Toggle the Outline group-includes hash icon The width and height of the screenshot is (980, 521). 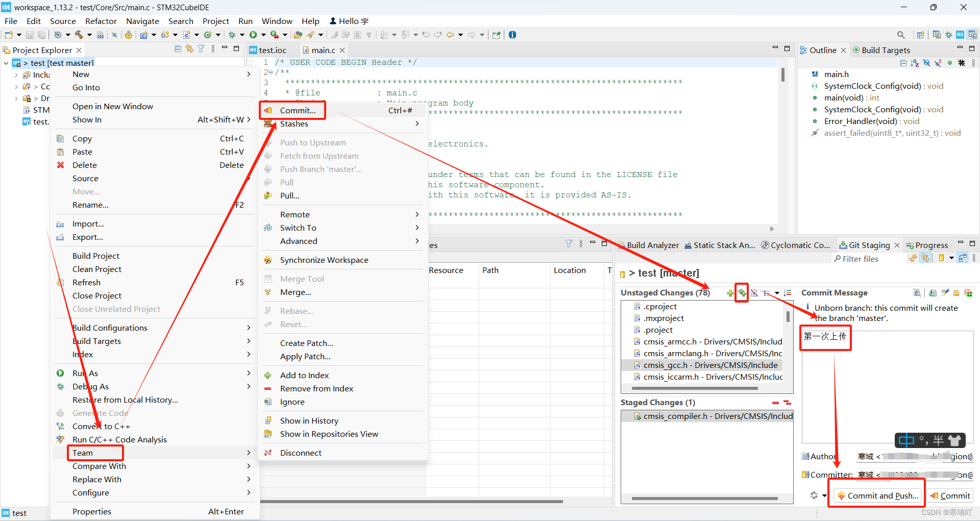point(962,63)
